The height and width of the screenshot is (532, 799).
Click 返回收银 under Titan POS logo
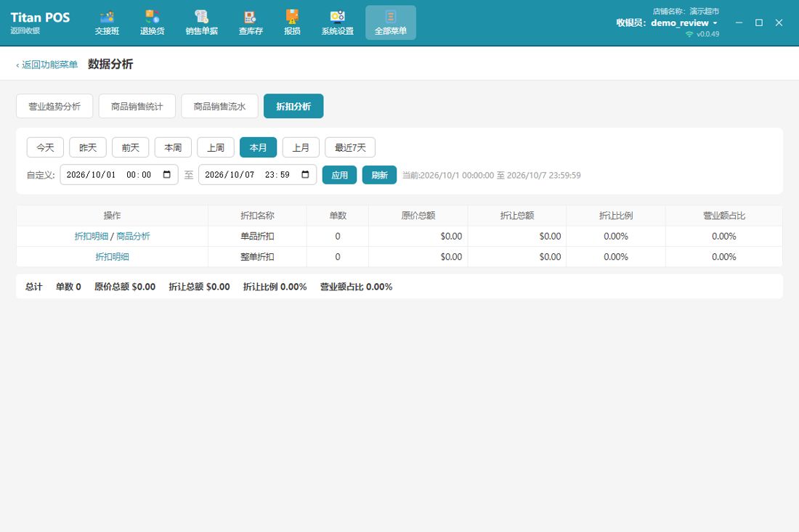point(25,30)
